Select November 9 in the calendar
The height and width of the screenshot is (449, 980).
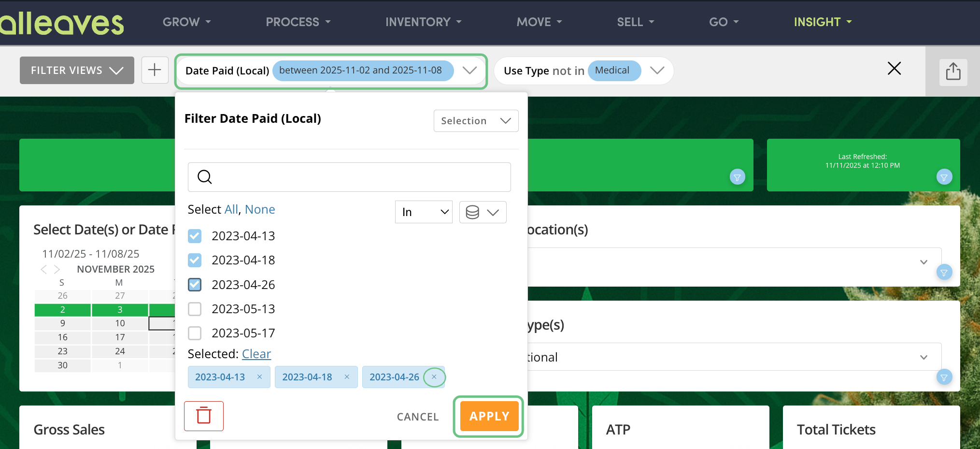point(63,323)
